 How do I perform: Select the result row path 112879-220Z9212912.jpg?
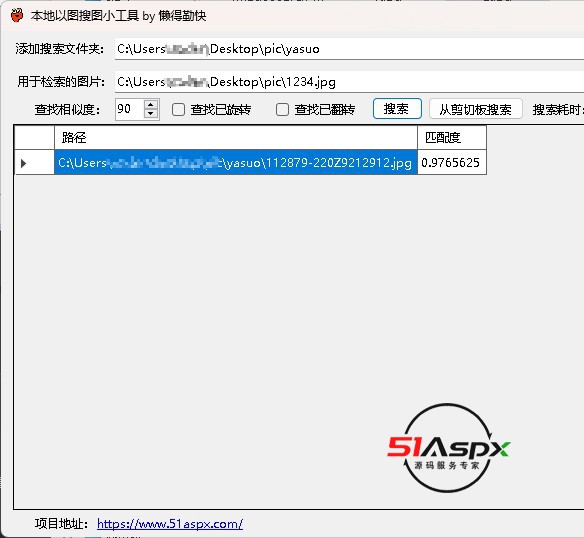236,162
